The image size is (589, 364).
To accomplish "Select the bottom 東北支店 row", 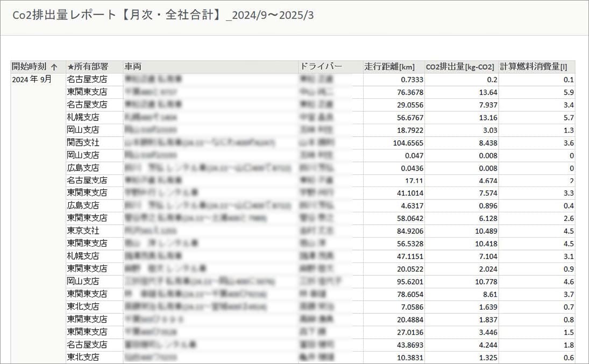I will (x=89, y=357).
